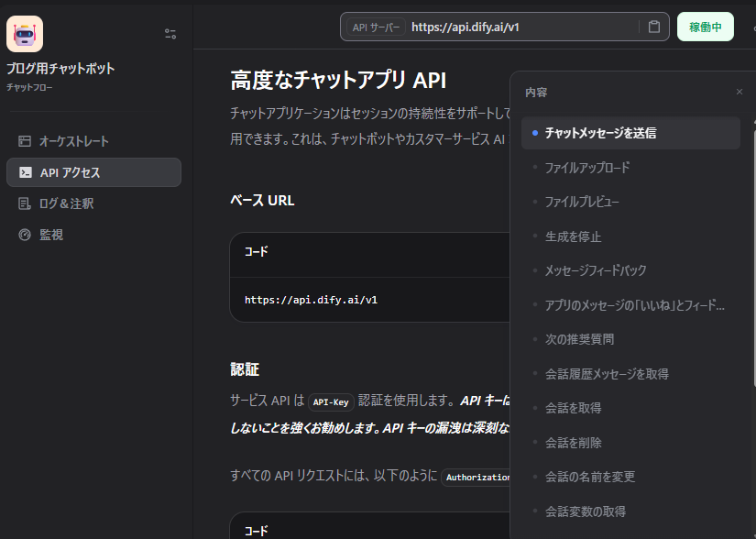Click the 監視 gauge icon
Screen dimensions: 756x539
coord(25,235)
